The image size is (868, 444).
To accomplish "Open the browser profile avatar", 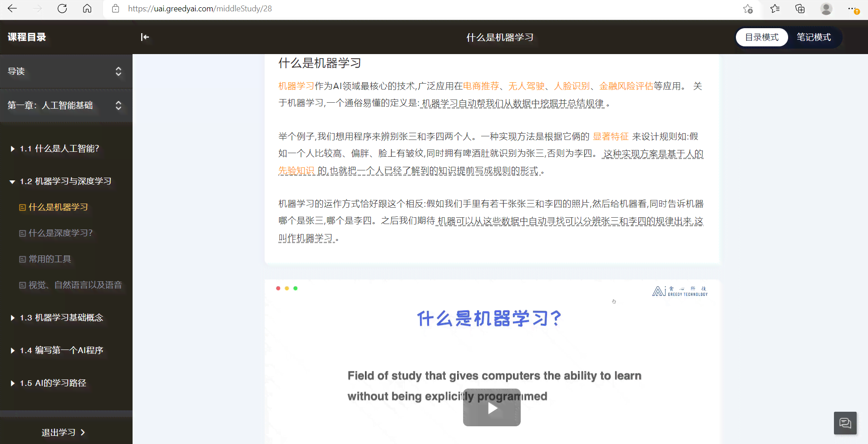I will [826, 9].
